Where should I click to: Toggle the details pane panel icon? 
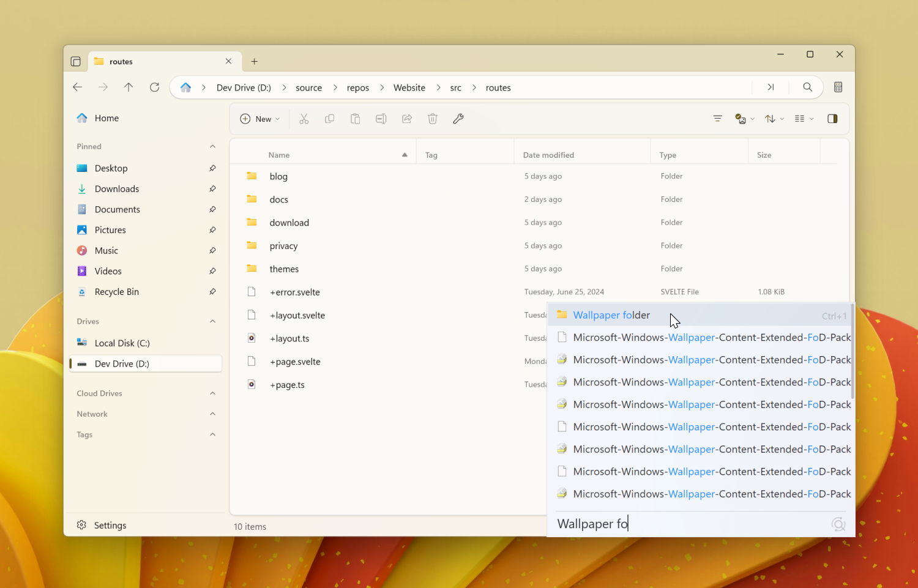tap(832, 118)
